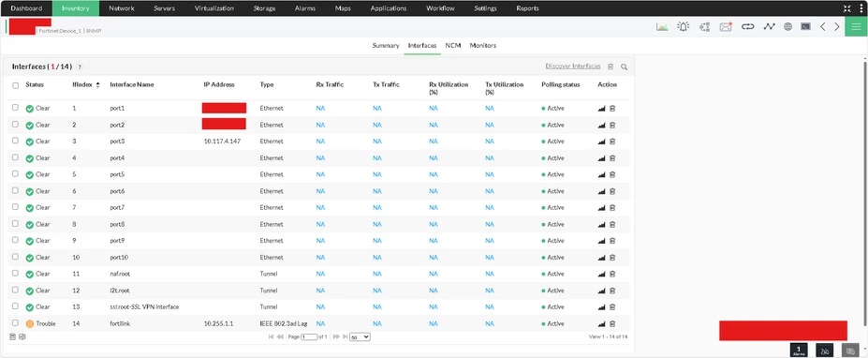Toggle the select-all checkbox in table header
Viewport: 868px width, 358px height.
[16, 85]
